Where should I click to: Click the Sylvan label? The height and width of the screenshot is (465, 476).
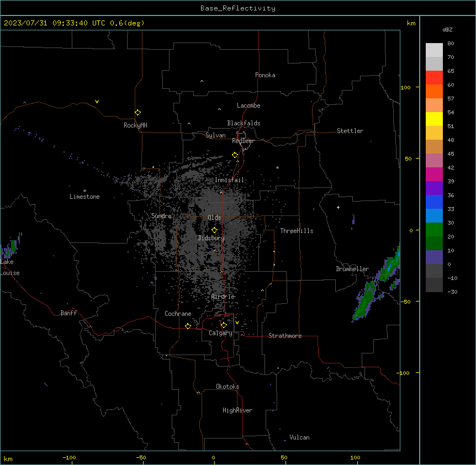[x=215, y=135]
